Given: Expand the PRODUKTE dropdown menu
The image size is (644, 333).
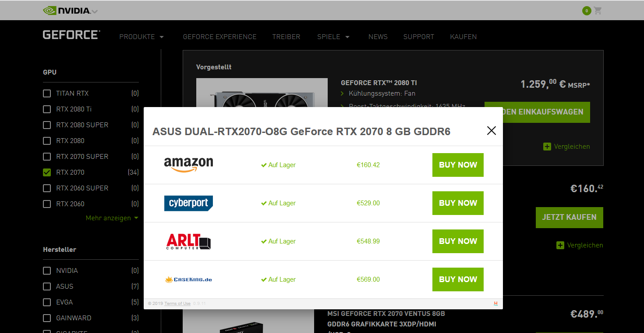Looking at the screenshot, I should pyautogui.click(x=142, y=37).
